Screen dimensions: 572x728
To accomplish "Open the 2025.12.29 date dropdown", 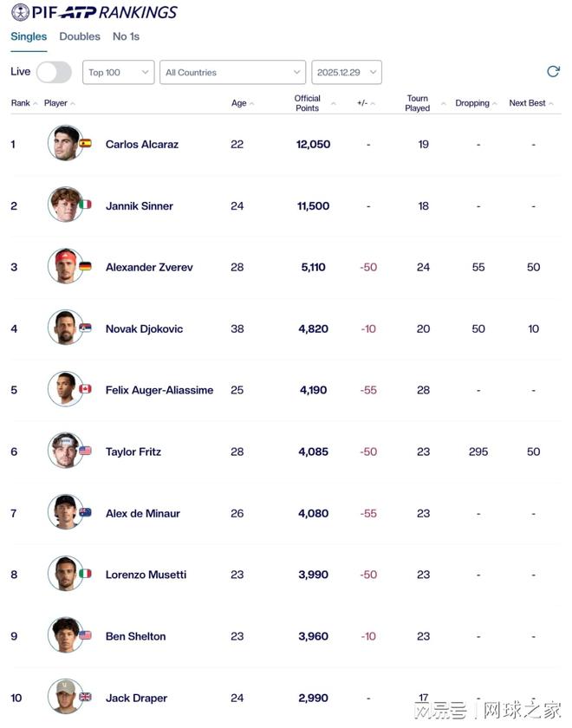I will tap(347, 73).
